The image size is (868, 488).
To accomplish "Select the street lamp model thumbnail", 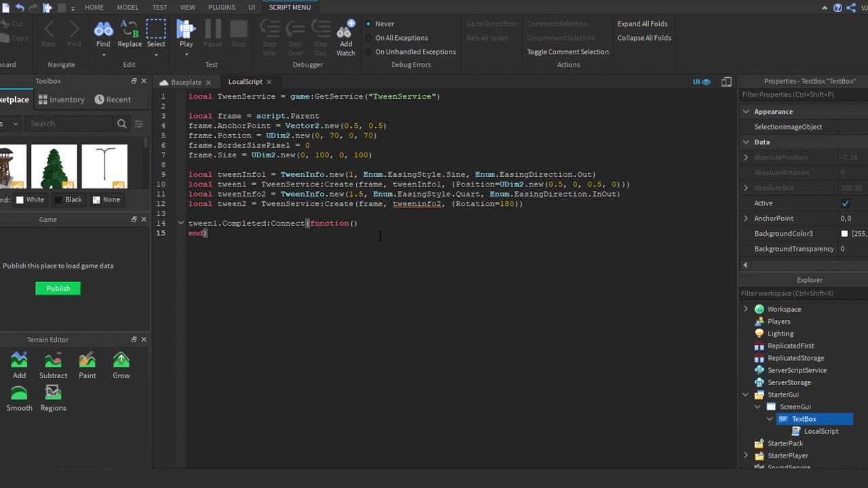I will [x=104, y=167].
